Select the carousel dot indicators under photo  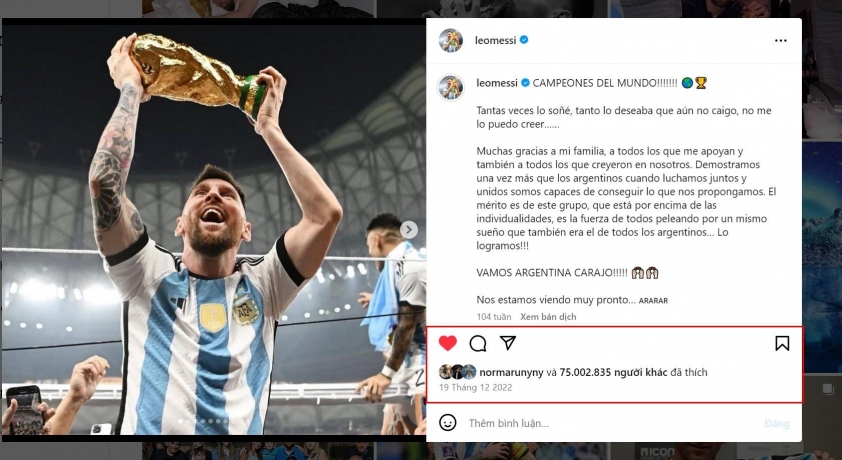point(203,421)
